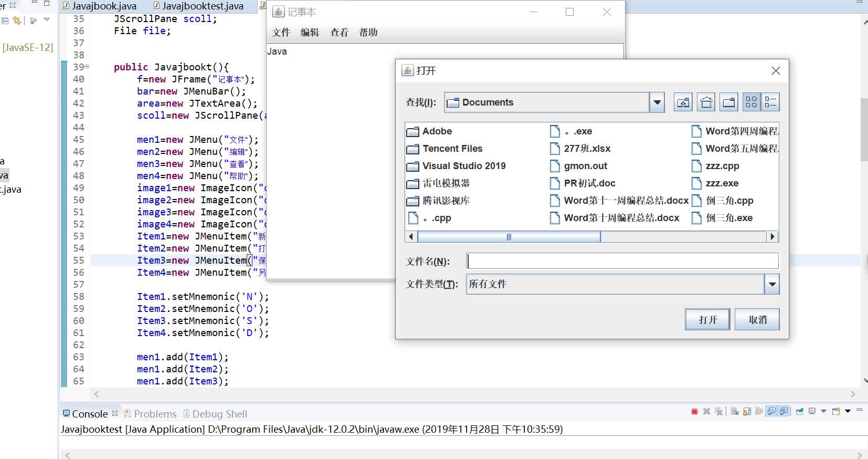
Task: Select the Tencent Files folder
Action: tap(444, 149)
